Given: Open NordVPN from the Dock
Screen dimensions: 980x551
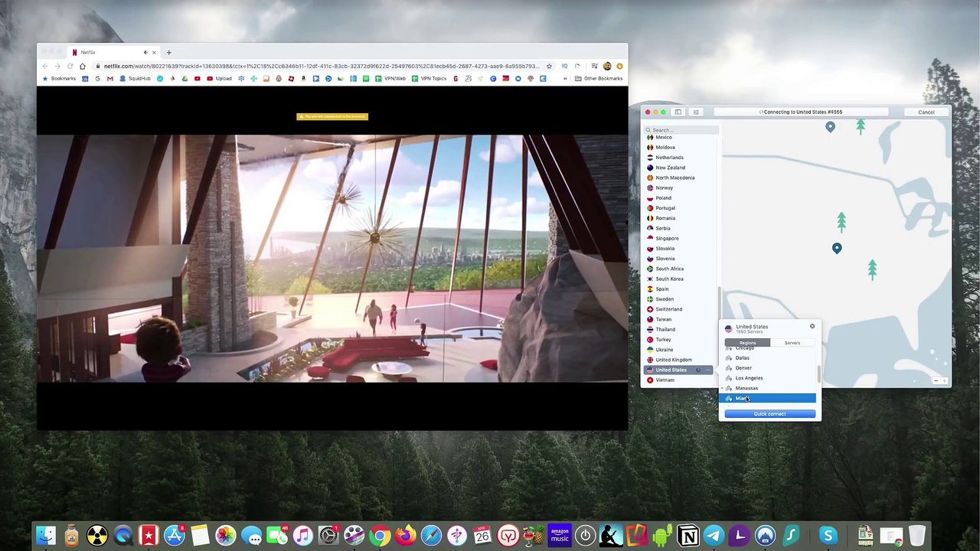Looking at the screenshot, I should [x=765, y=536].
